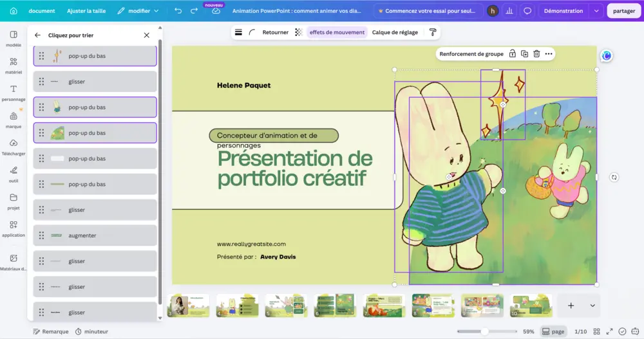
Task: Enter fullscreen mode
Action: [x=609, y=332]
